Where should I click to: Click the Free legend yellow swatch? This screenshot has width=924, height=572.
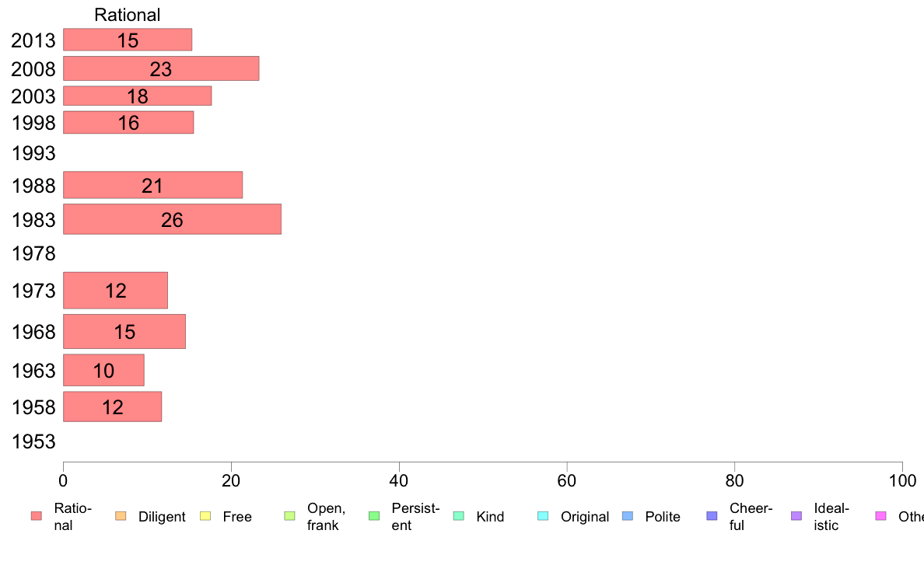pos(205,516)
